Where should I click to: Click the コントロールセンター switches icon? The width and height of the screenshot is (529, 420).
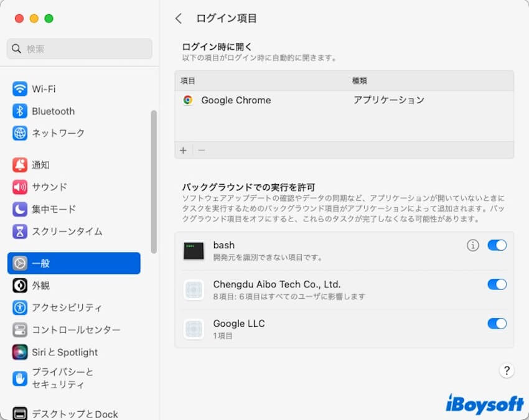click(x=20, y=330)
